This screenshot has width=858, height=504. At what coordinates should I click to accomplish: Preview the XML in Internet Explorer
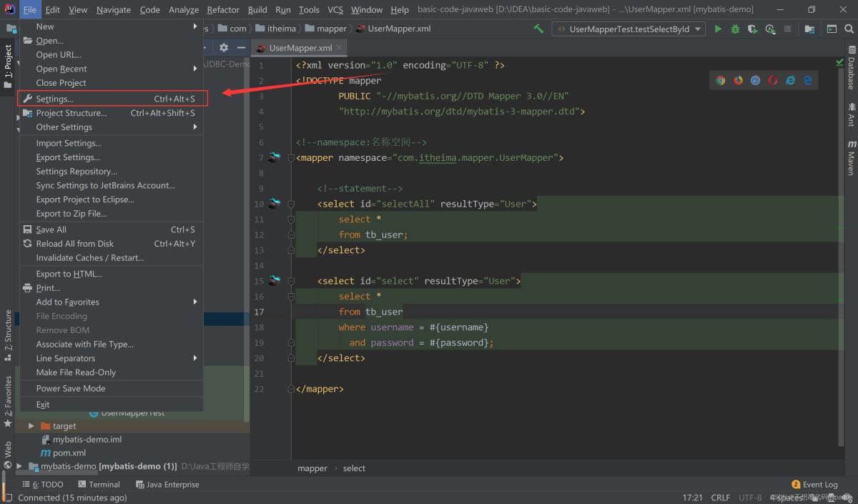pyautogui.click(x=790, y=81)
